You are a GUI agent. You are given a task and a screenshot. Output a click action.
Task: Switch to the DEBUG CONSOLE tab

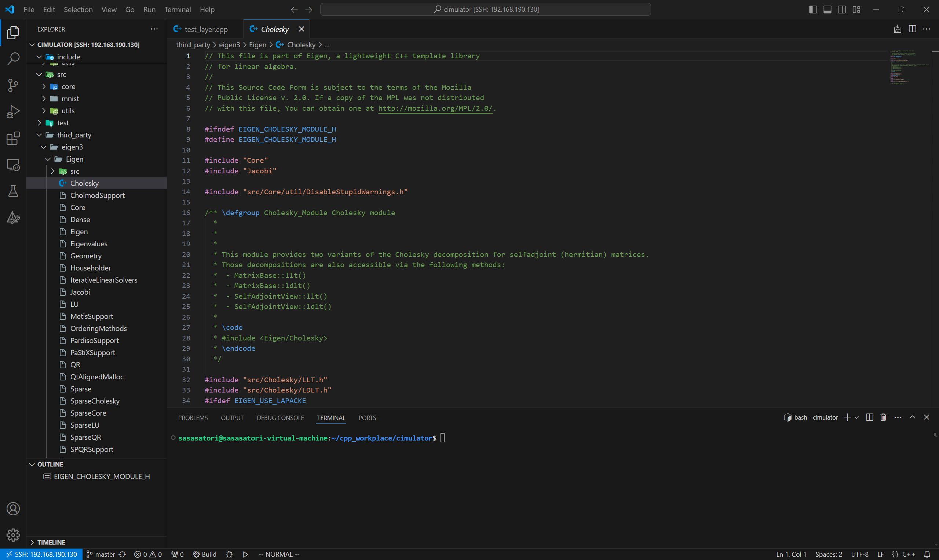280,418
